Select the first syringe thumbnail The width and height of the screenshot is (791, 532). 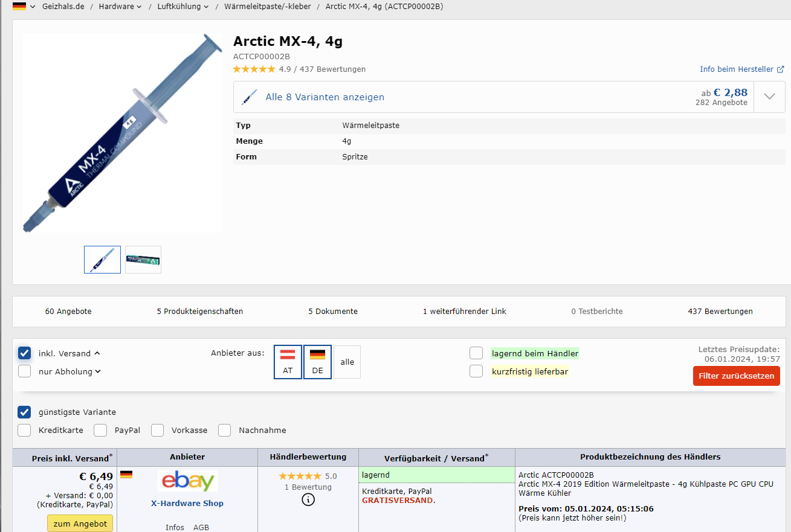click(102, 260)
